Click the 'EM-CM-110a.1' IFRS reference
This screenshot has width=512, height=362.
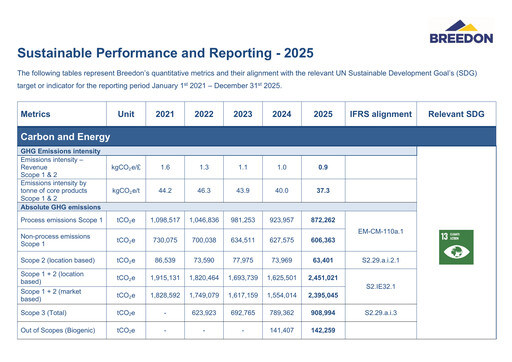click(x=381, y=231)
